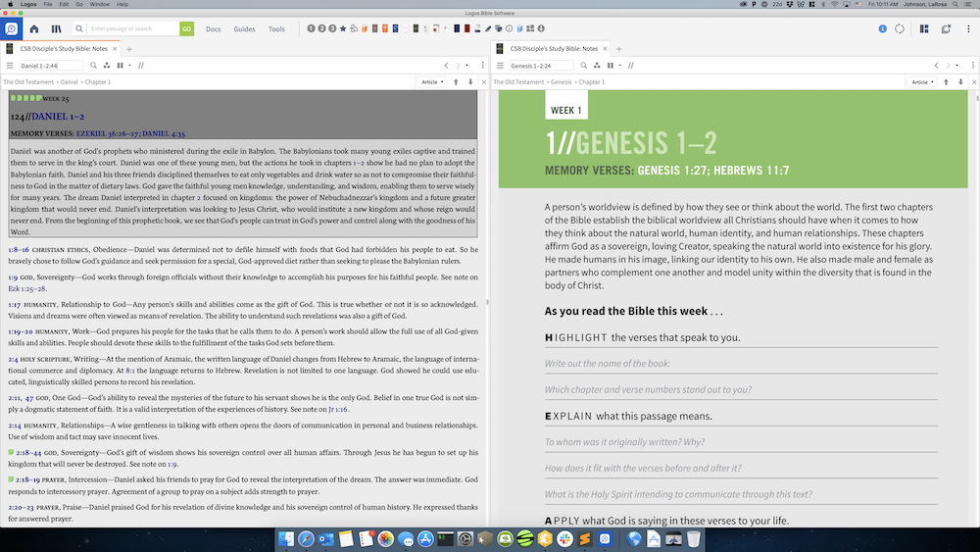This screenshot has height=552, width=980.
Task: Open Slack from the Dock
Action: coord(565,539)
